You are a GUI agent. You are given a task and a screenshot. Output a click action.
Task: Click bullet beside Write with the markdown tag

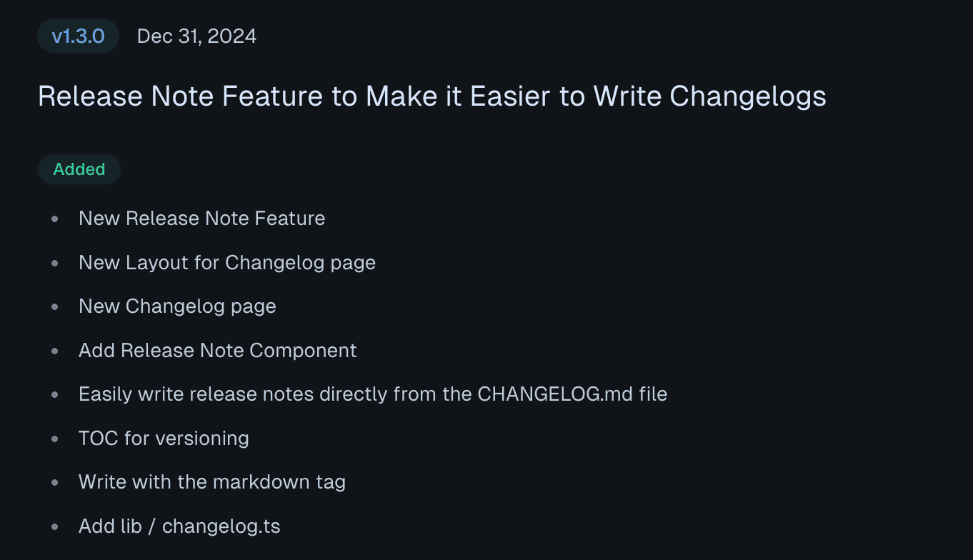(55, 483)
